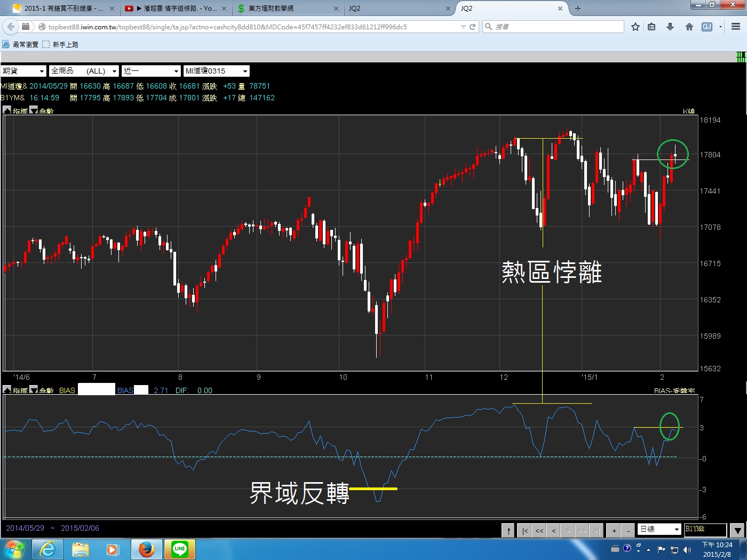Image resolution: width=747 pixels, height=560 pixels.
Task: Click the up-triangle indicator icon in BIAS panel
Action: (7, 390)
